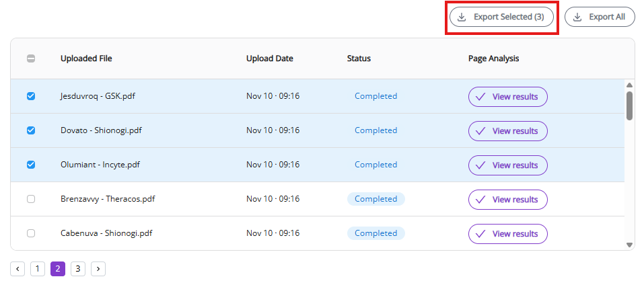View results for Dovato - Shionogi.pdf

[507, 131]
